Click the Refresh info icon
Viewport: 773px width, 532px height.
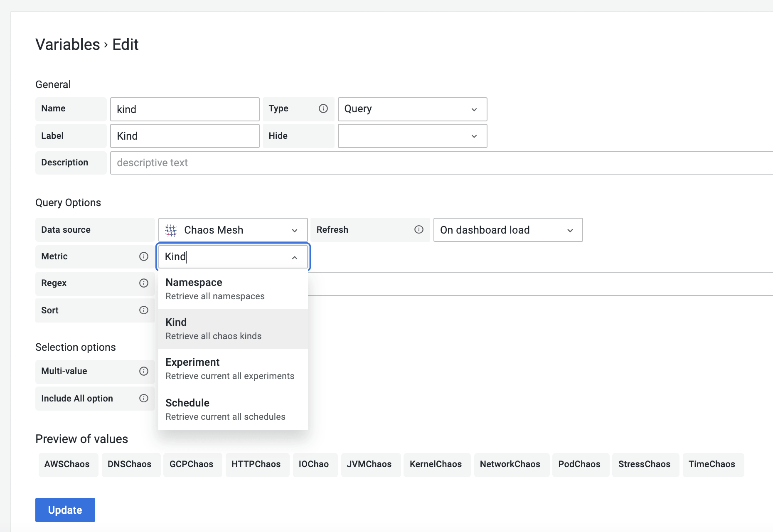click(419, 229)
